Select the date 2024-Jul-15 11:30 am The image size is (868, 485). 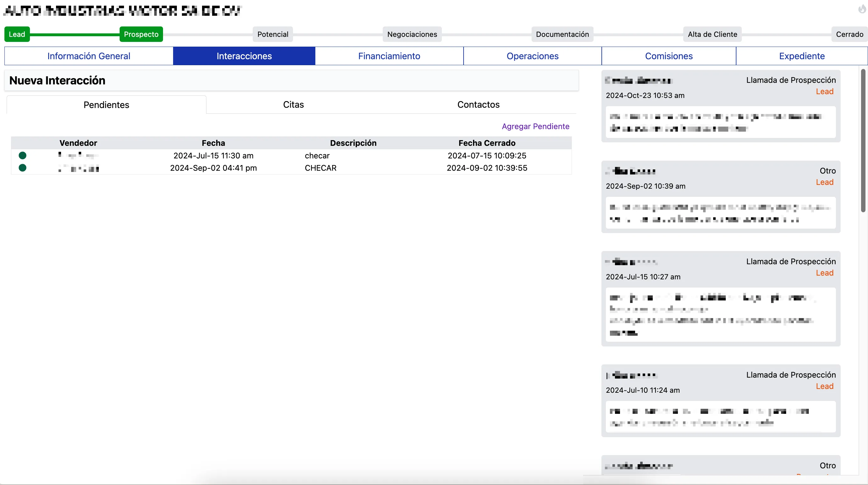213,156
